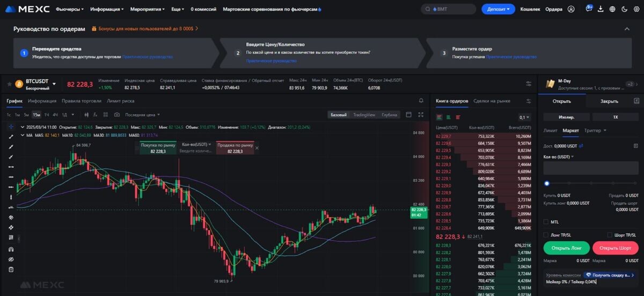Open Последняя цена price type dropdown
The height and width of the screenshot is (296, 644).
point(142,115)
